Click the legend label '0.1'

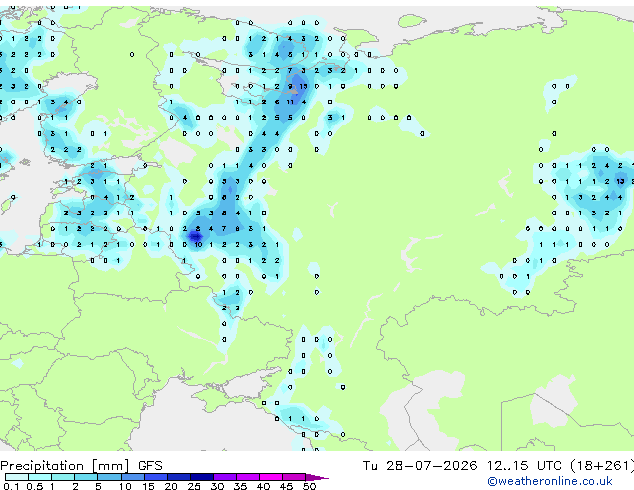pos(11,486)
